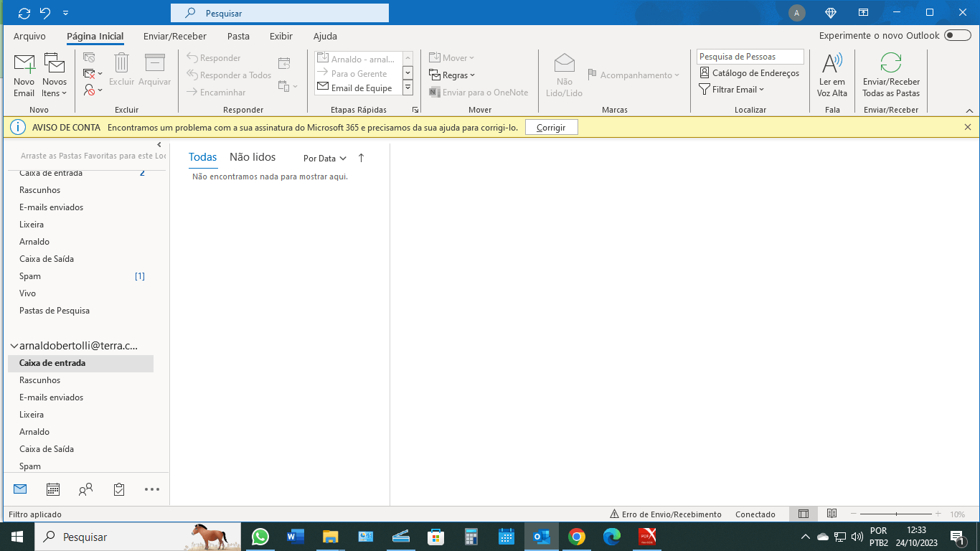
Task: Click Erro de Envio/Recebimento status warning
Action: 666,514
